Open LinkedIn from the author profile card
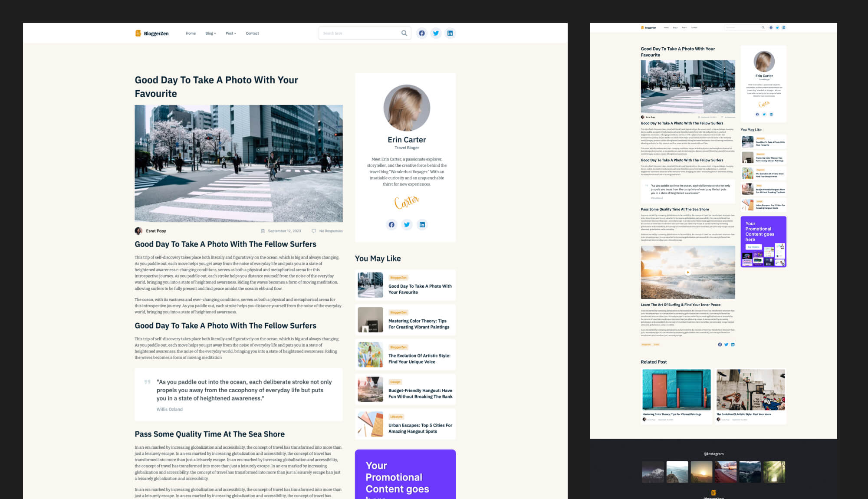Screen dimensions: 868x499 coord(422,225)
